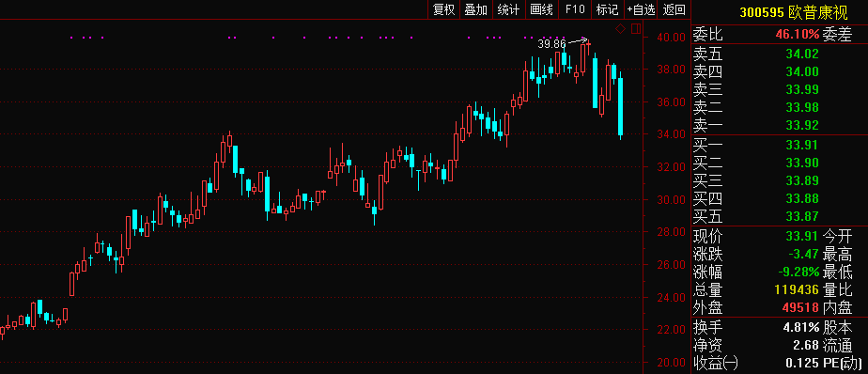The height and width of the screenshot is (374, 868).
Task: Open the 统计 statistics tool
Action: click(509, 9)
